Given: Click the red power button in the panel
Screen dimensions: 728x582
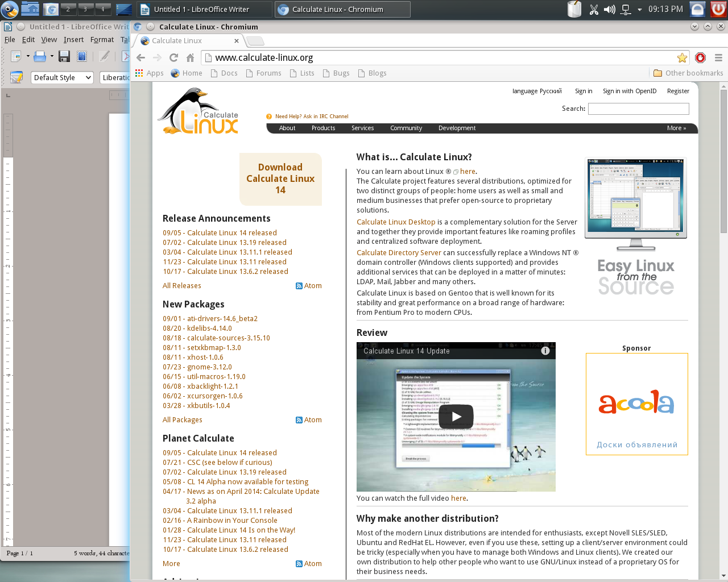Looking at the screenshot, I should click(x=718, y=9).
